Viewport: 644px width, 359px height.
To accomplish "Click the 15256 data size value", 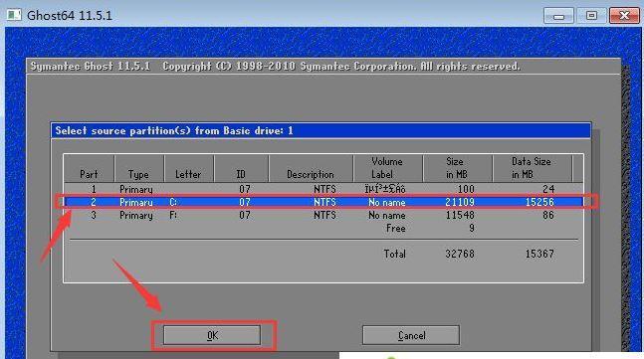I will click(x=539, y=202).
